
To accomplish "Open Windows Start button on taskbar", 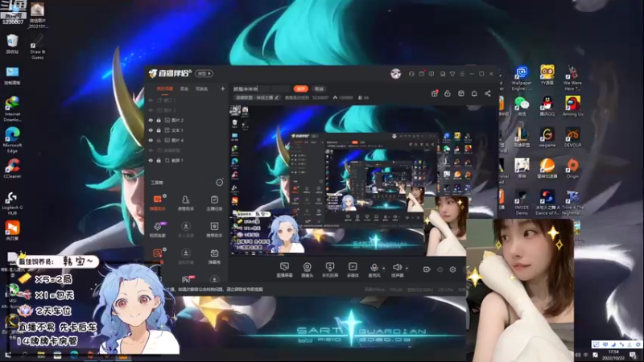I will click(7, 355).
